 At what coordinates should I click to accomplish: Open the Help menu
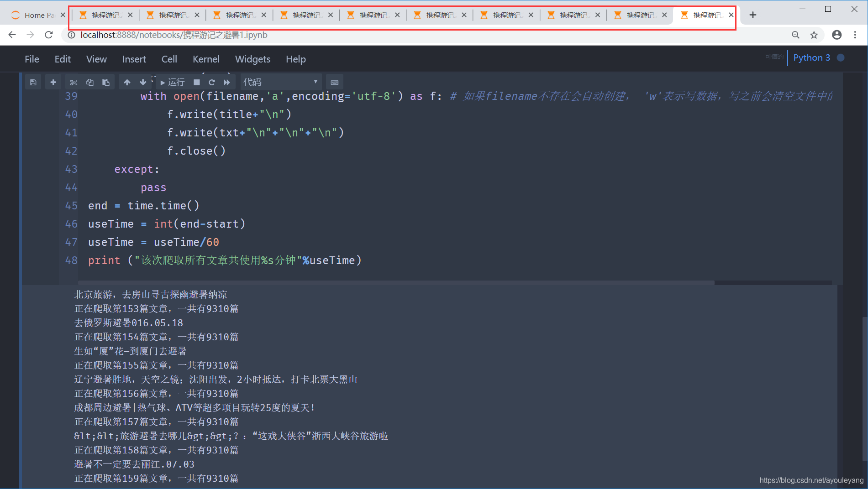tap(295, 59)
